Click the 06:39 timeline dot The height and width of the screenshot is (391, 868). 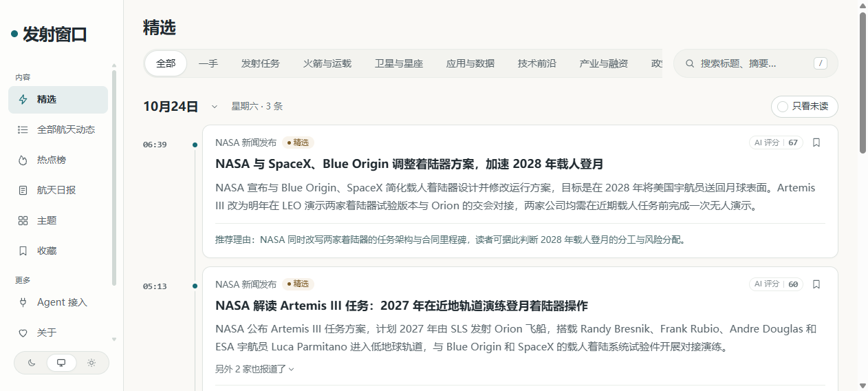click(195, 145)
